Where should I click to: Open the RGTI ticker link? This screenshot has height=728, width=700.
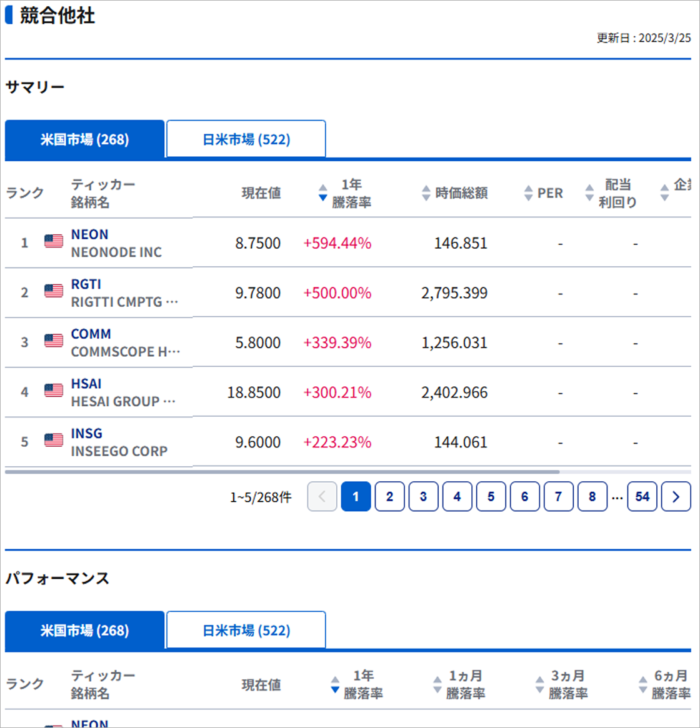coord(86,284)
